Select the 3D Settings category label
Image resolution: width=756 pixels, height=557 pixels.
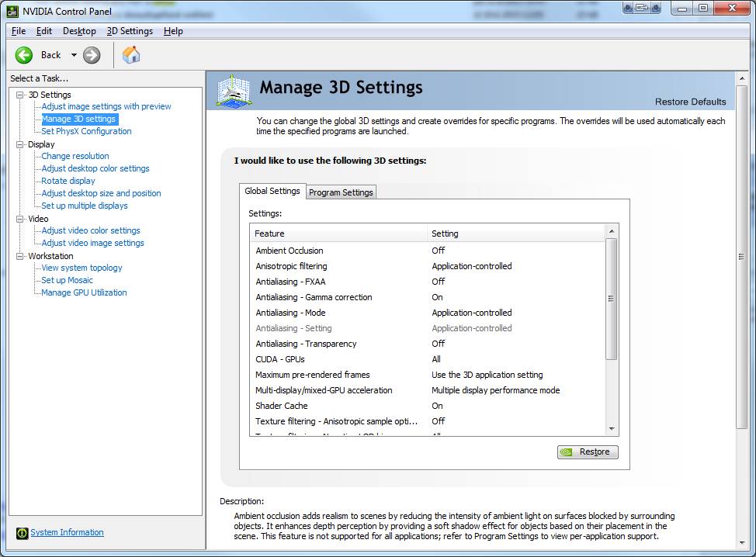coord(50,95)
